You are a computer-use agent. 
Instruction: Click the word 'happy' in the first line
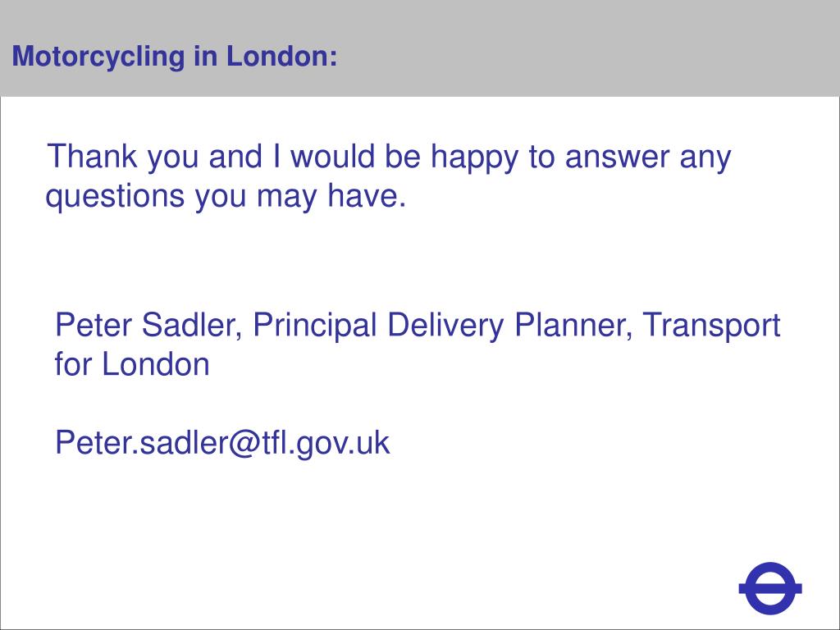pos(475,158)
